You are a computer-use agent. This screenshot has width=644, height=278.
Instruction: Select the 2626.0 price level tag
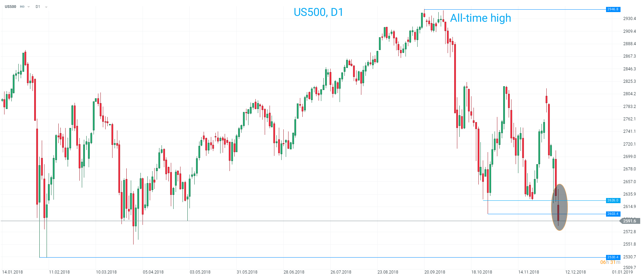(613, 200)
